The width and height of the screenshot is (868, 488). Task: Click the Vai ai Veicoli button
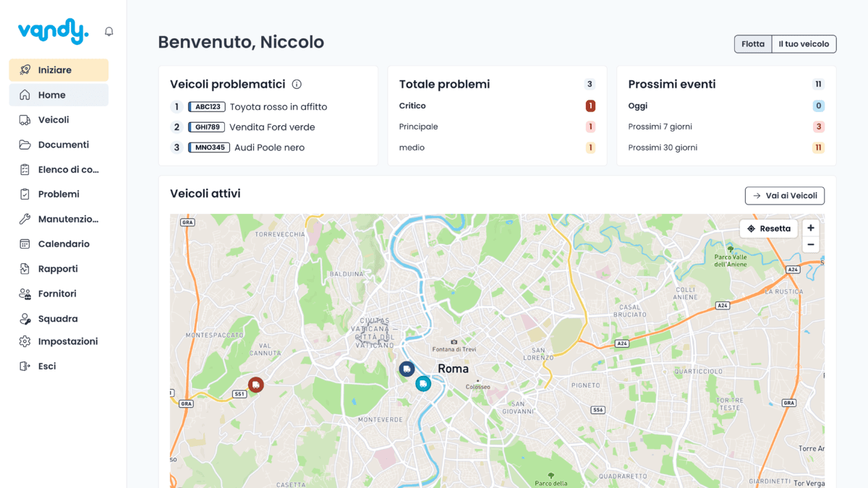(784, 196)
